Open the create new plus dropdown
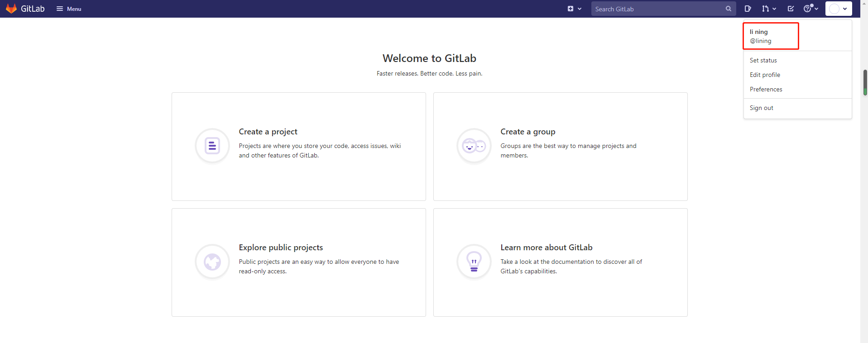868x343 pixels. [x=574, y=9]
